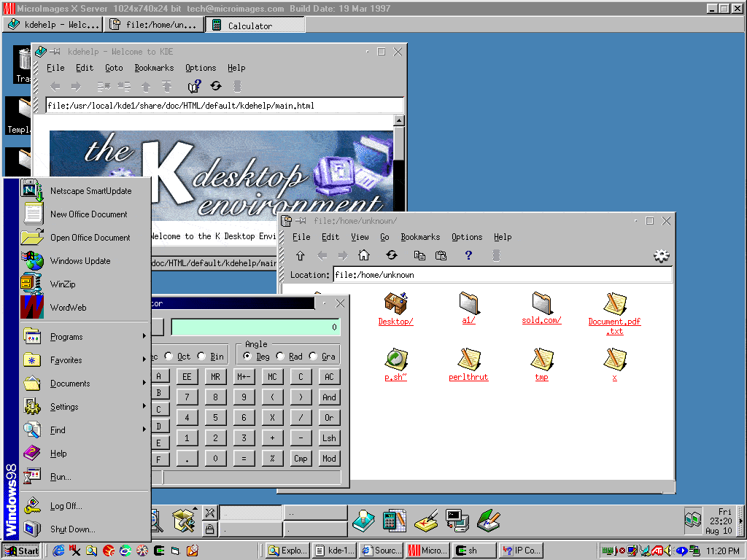Click the Copy icon in file manager toolbar
Viewport: 747px width, 560px height.
tap(419, 255)
